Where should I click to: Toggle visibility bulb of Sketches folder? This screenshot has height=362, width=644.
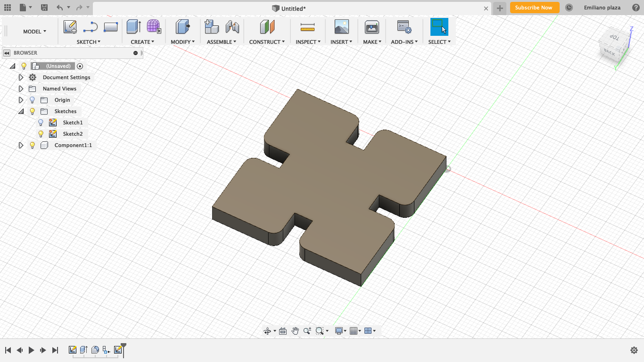tap(32, 111)
